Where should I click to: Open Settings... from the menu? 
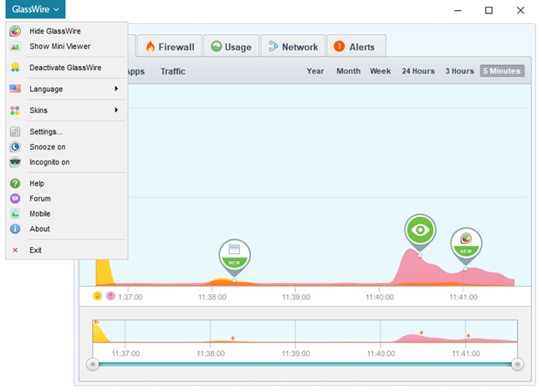(x=67, y=131)
